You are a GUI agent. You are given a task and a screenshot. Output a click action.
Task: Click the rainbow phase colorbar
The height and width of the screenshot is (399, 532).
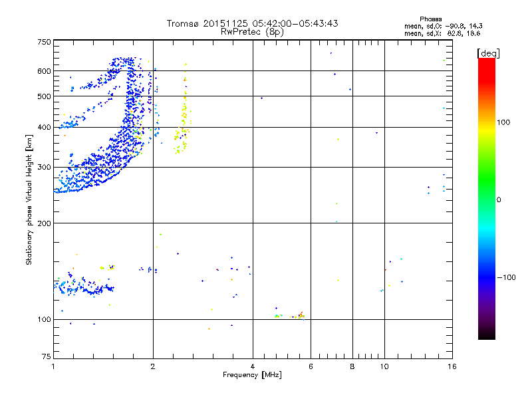(487, 198)
